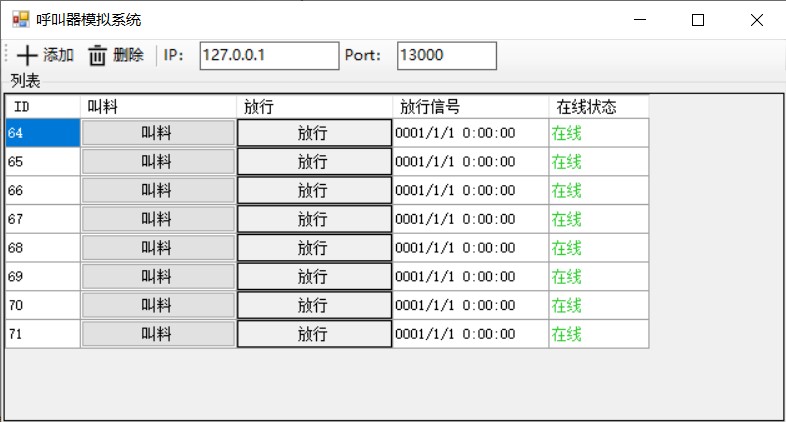
Task: Select the ID cell 65
Action: coord(43,161)
